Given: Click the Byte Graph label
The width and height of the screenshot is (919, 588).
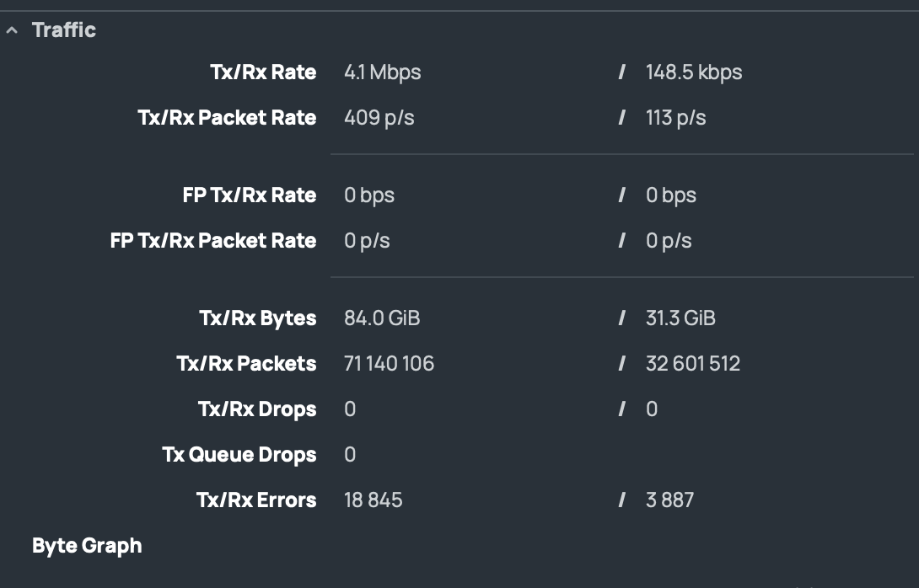Looking at the screenshot, I should click(87, 546).
